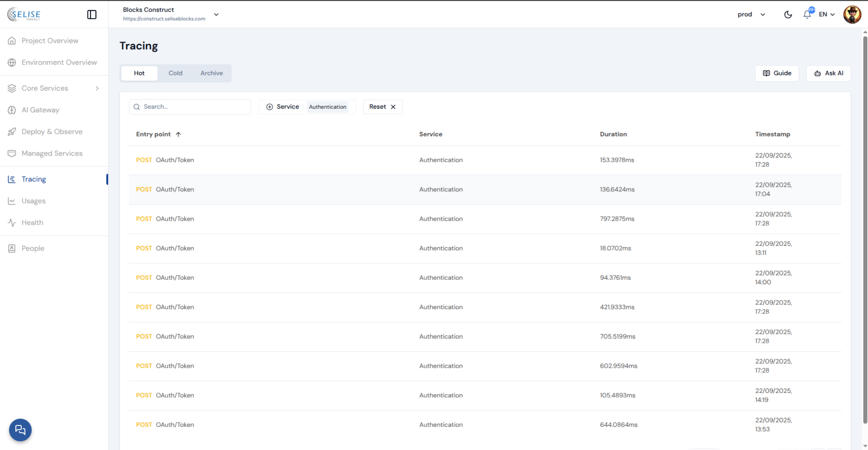Open the Guide button
Image resolution: width=868 pixels, height=450 pixels.
(777, 73)
